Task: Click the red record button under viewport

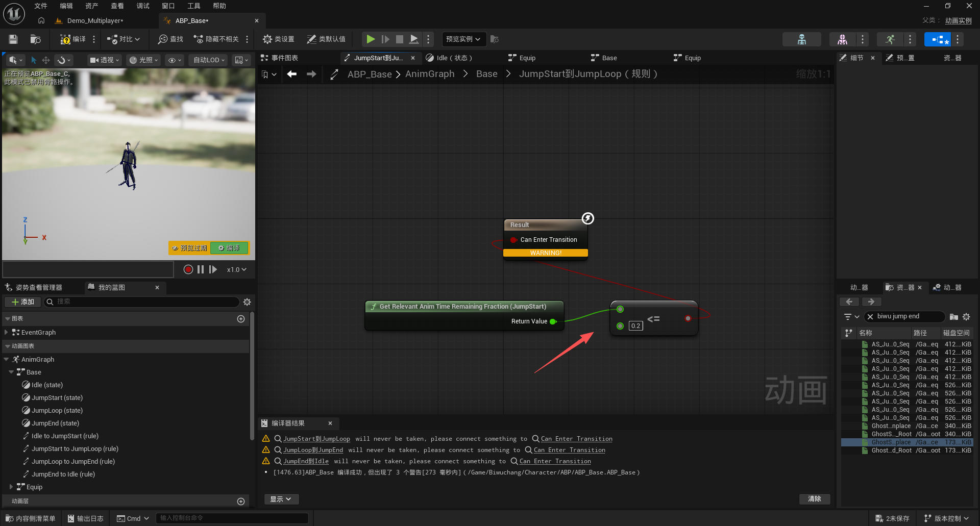Action: (x=188, y=269)
